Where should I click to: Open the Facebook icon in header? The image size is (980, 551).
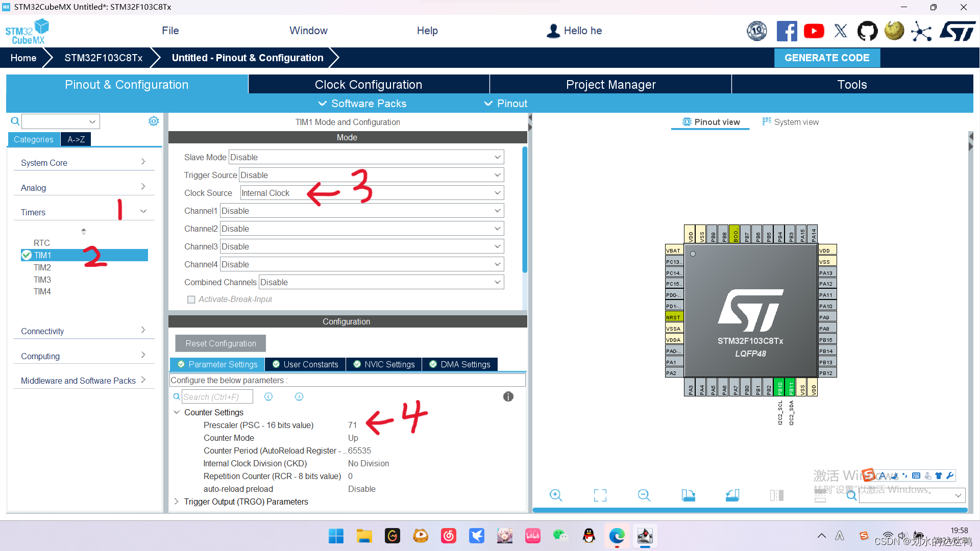787,31
